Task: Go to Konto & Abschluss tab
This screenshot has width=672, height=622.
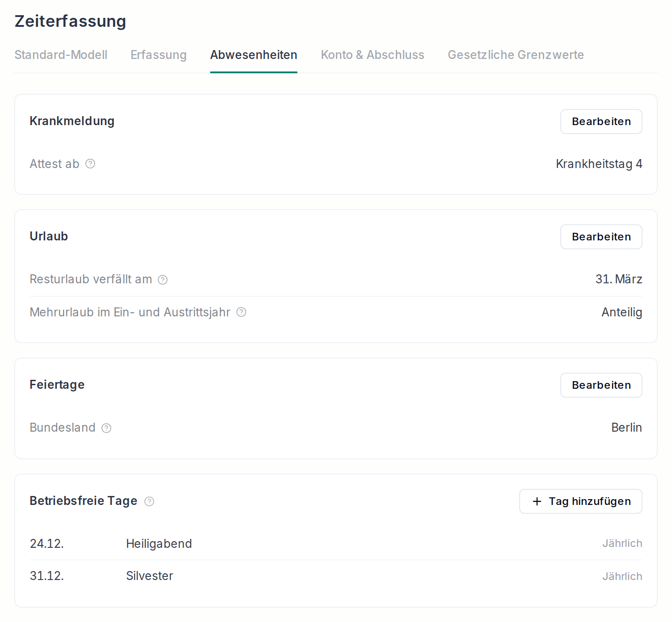Action: tap(373, 55)
